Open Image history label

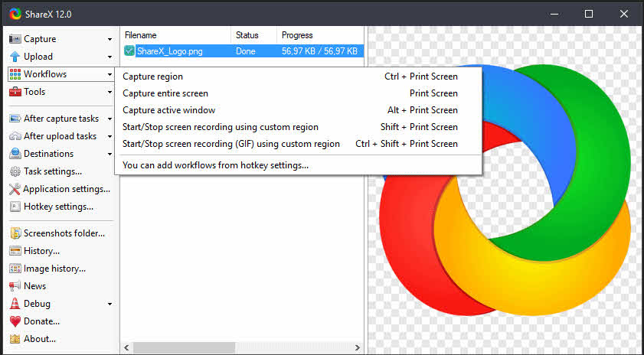[x=54, y=269]
